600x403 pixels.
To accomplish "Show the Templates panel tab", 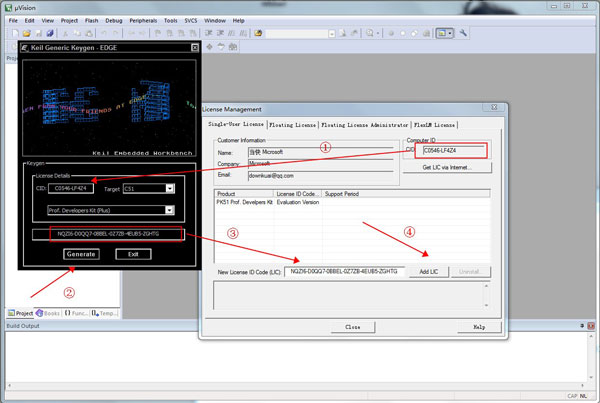I will click(104, 313).
